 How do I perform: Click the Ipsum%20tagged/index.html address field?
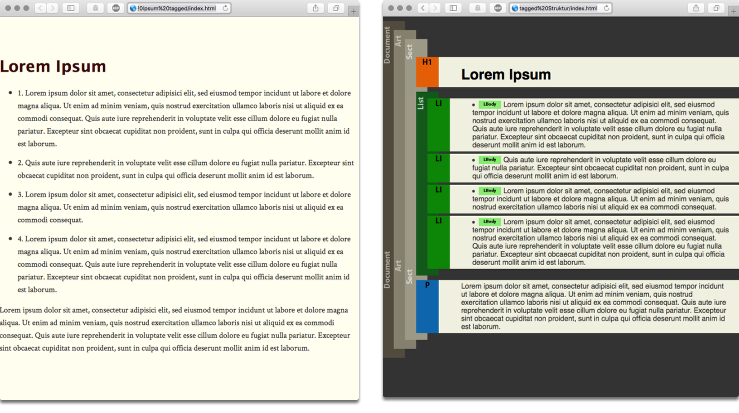179,8
